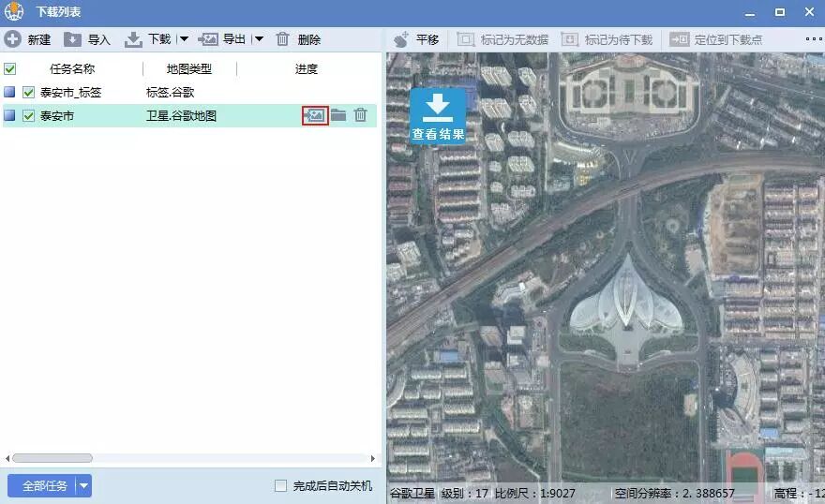
Task: Toggle checkbox for 泰安市 task
Action: click(28, 115)
